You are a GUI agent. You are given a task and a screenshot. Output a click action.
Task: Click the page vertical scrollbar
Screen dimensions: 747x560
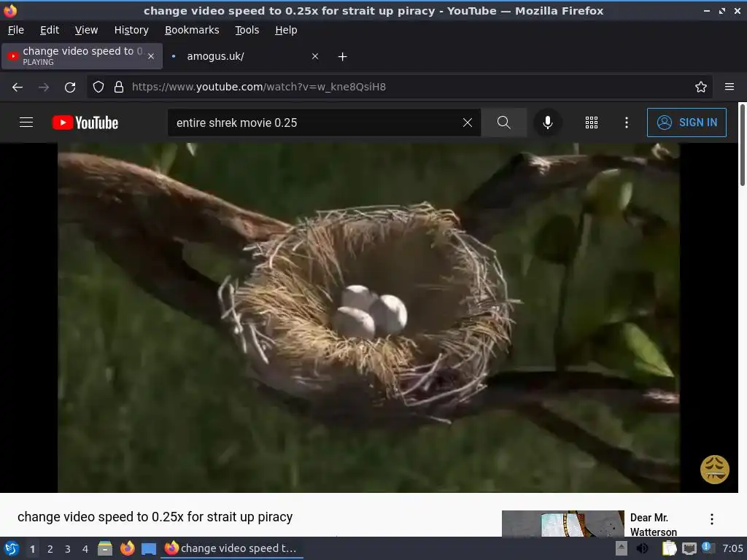tap(742, 144)
